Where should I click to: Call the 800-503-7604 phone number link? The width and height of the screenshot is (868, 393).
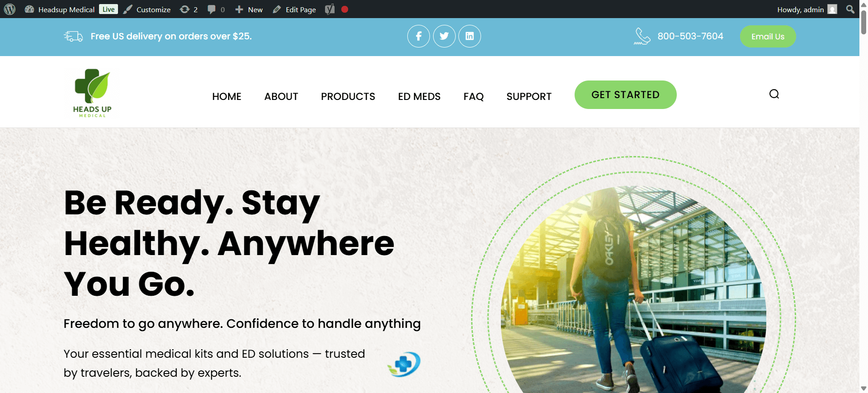click(x=690, y=36)
